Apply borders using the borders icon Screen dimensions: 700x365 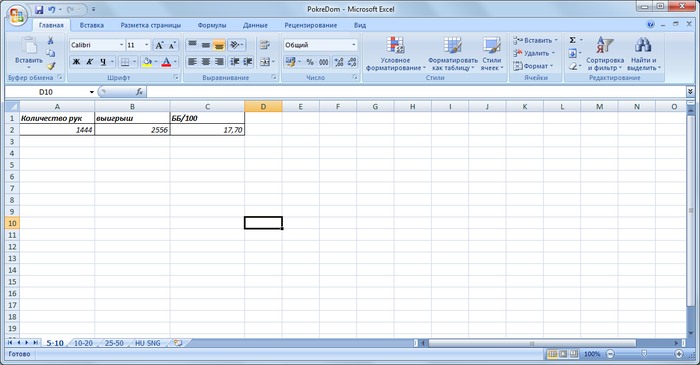pyautogui.click(x=125, y=62)
